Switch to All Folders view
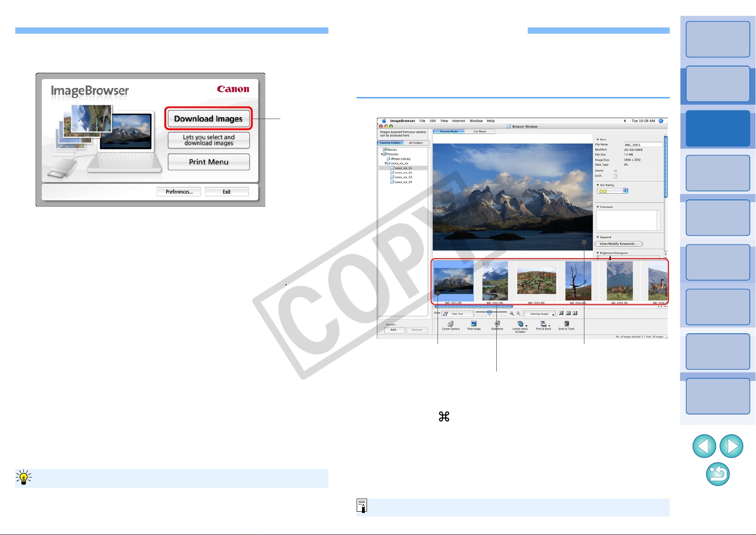This screenshot has width=756, height=535. pos(416,143)
